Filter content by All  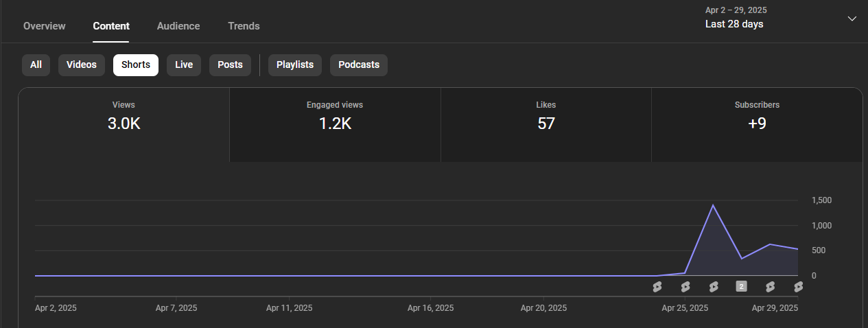tap(36, 65)
